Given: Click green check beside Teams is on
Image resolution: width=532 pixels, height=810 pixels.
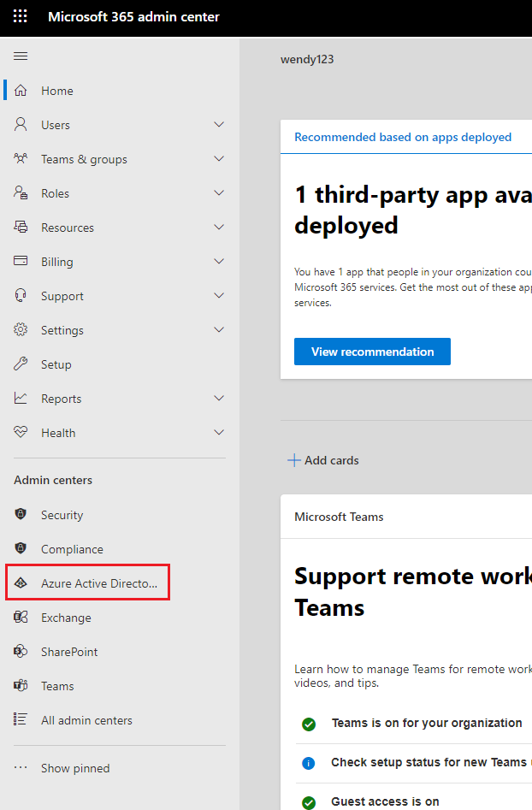Looking at the screenshot, I should point(309,724).
